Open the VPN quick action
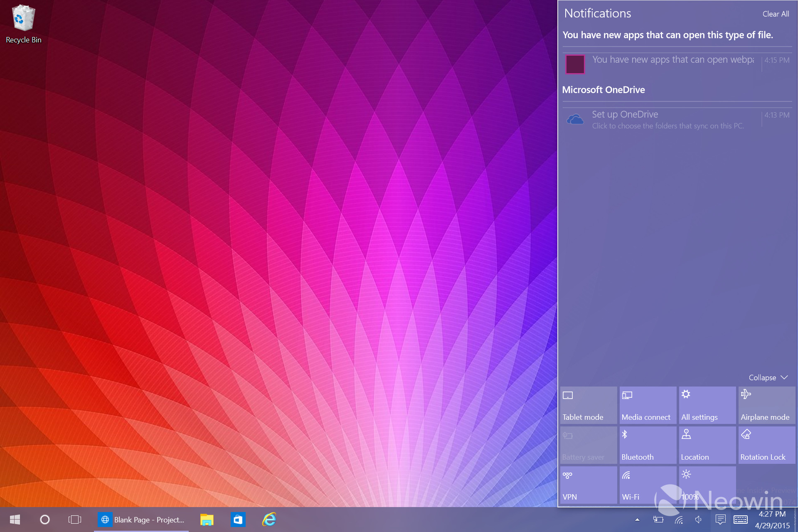The width and height of the screenshot is (798, 532). tap(588, 485)
